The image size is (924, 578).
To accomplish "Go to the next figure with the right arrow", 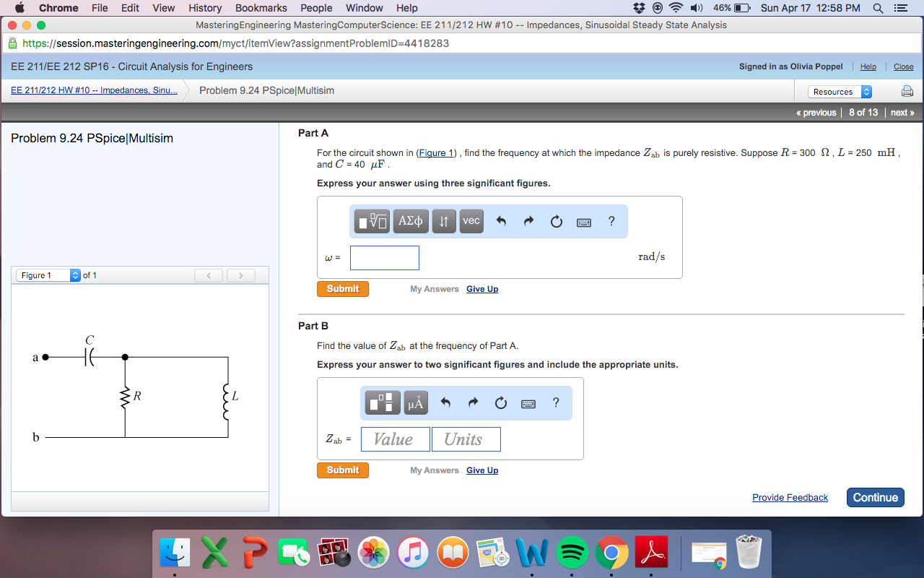I will (x=240, y=275).
